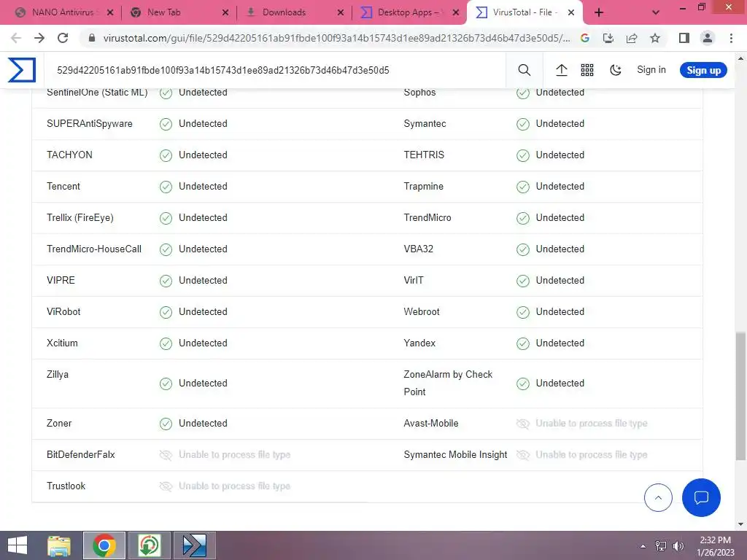Click the browser forward arrow
This screenshot has width=747, height=560.
click(39, 38)
